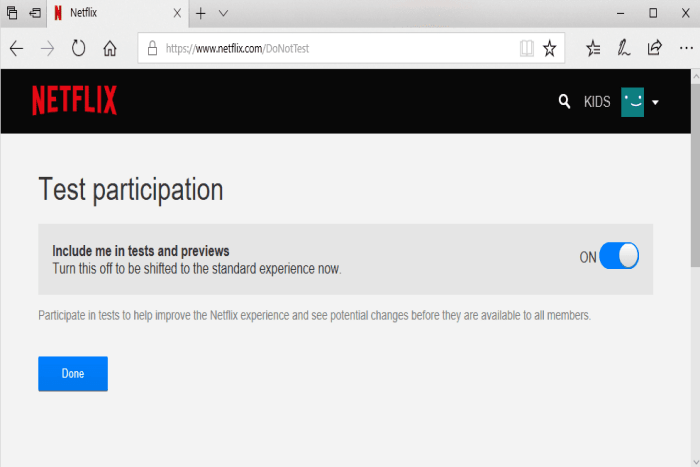Switch to KIDS profile
700x467 pixels.
pos(597,102)
